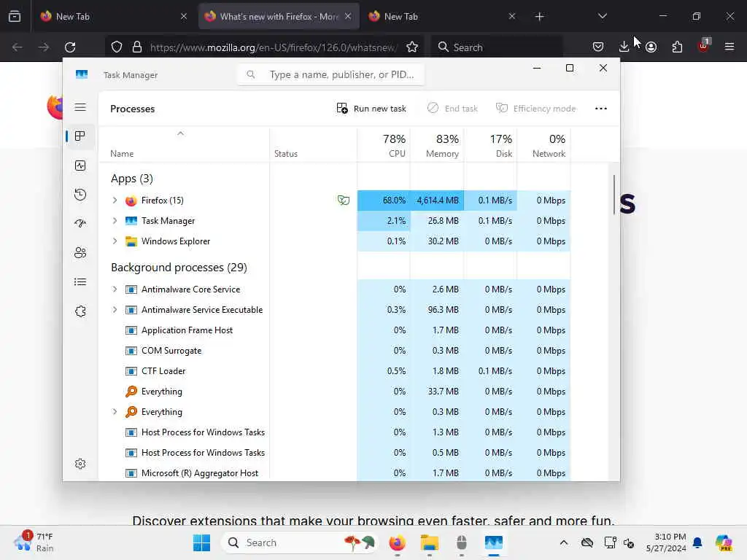The height and width of the screenshot is (560, 747).
Task: Open Services page icon in sidebar
Action: click(x=80, y=311)
